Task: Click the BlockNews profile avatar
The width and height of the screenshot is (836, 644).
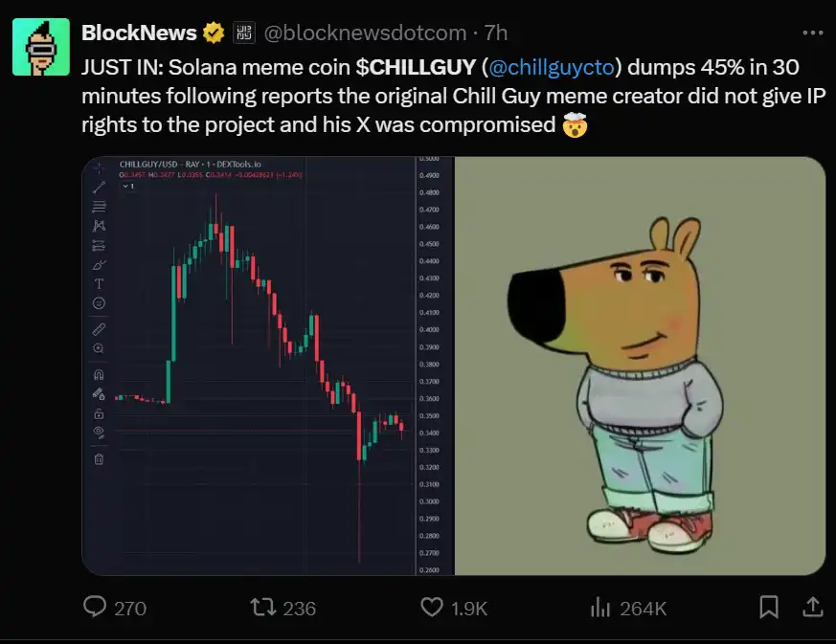Action: click(40, 47)
